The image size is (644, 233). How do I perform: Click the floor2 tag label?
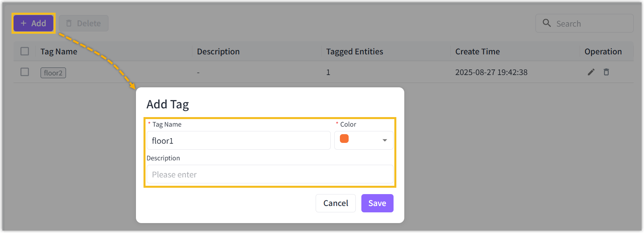click(53, 73)
